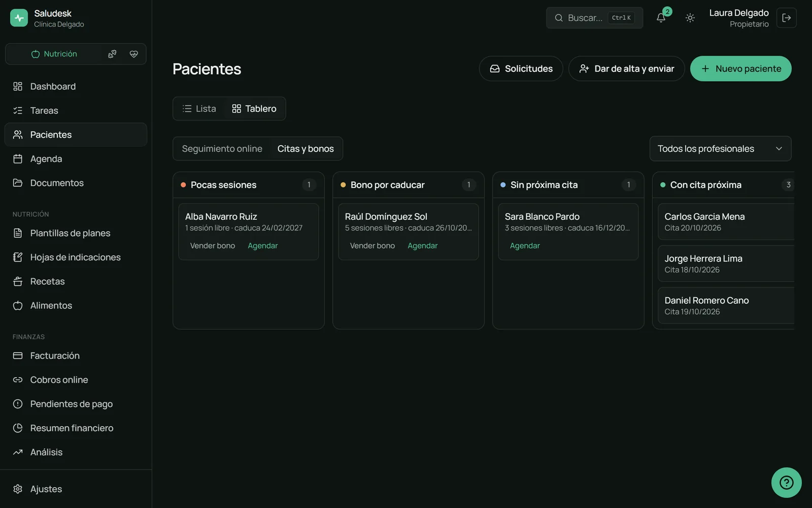This screenshot has height=508, width=812.
Task: Open the Agenda section
Action: pyautogui.click(x=76, y=158)
